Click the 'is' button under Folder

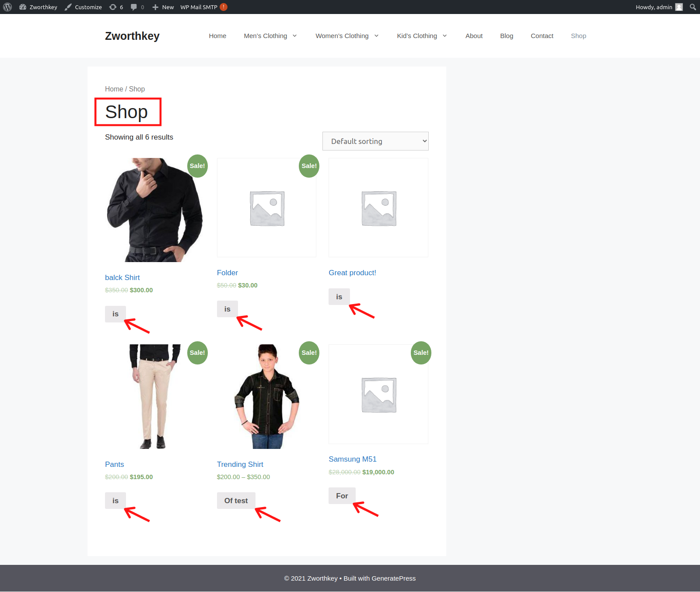(227, 309)
